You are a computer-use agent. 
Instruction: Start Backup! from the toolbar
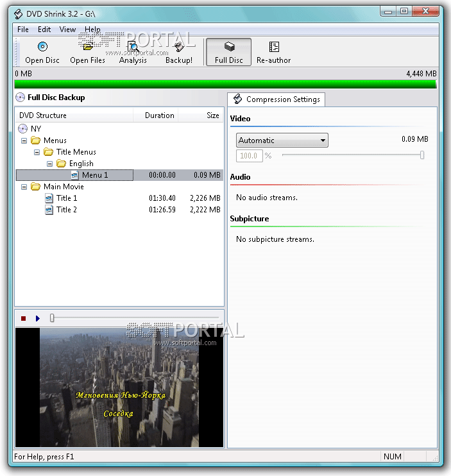[x=179, y=52]
